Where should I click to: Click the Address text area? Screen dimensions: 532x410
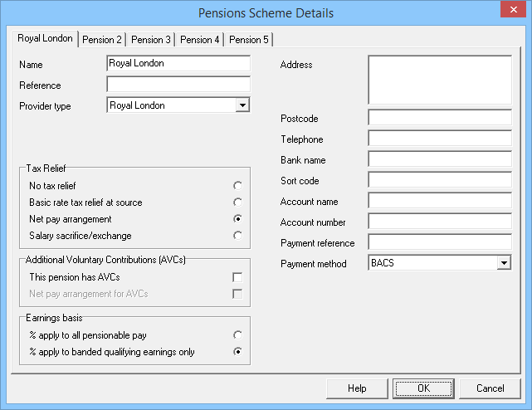click(x=440, y=81)
